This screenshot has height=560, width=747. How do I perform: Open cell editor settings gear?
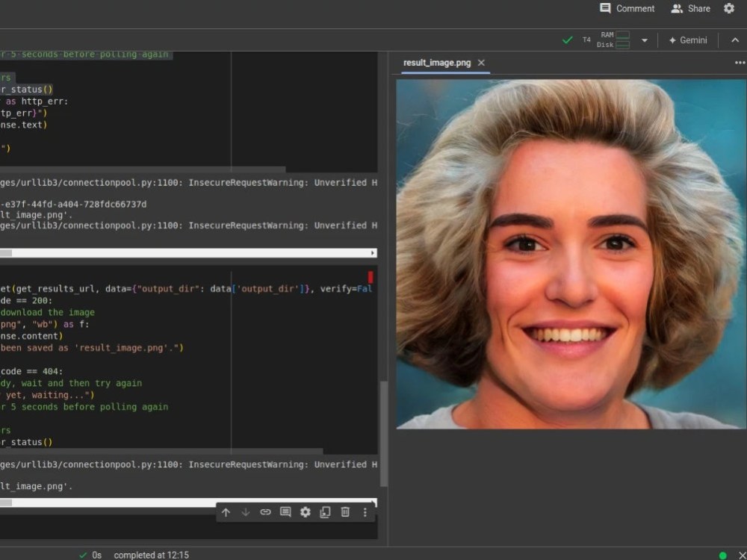[306, 512]
